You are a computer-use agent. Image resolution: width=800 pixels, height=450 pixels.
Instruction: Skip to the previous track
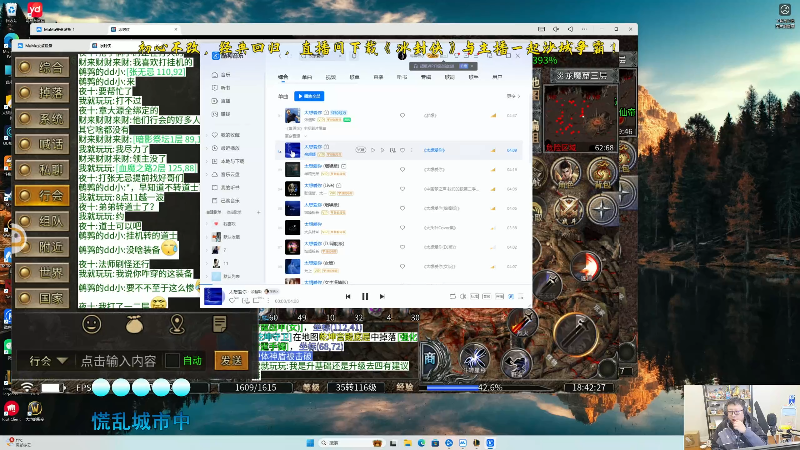pos(348,296)
